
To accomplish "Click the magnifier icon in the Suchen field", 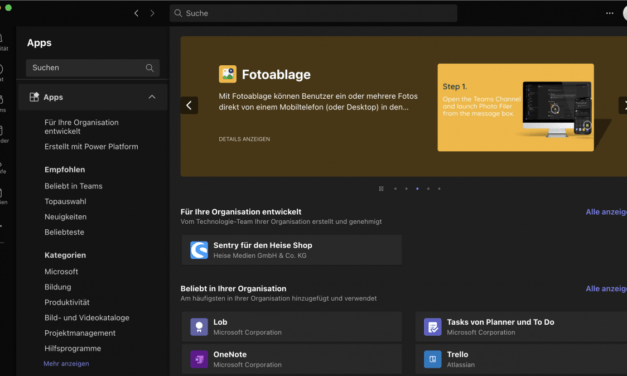I will tap(150, 68).
